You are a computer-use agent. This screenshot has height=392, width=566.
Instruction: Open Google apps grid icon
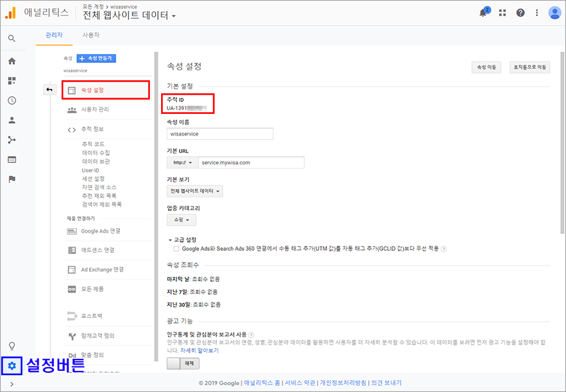pyautogui.click(x=502, y=13)
